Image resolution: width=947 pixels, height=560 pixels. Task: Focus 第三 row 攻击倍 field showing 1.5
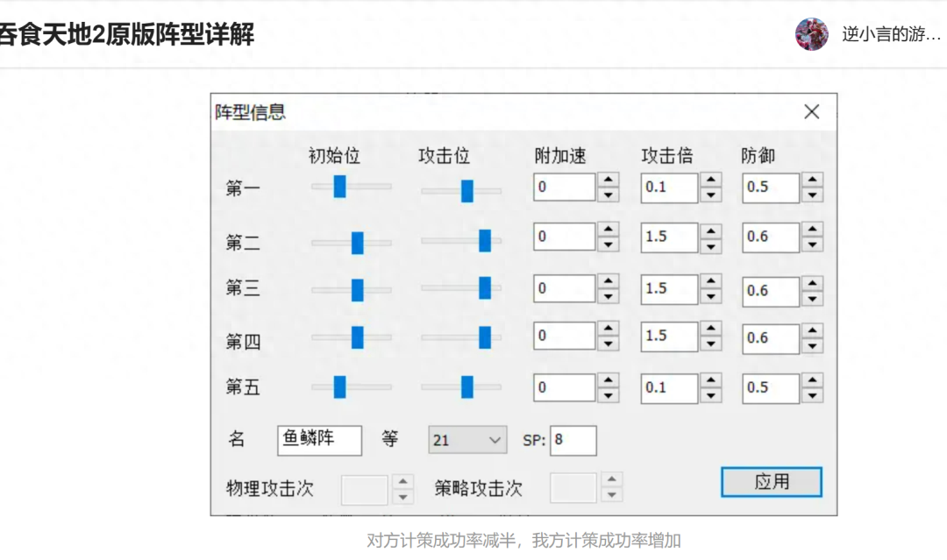(x=670, y=288)
